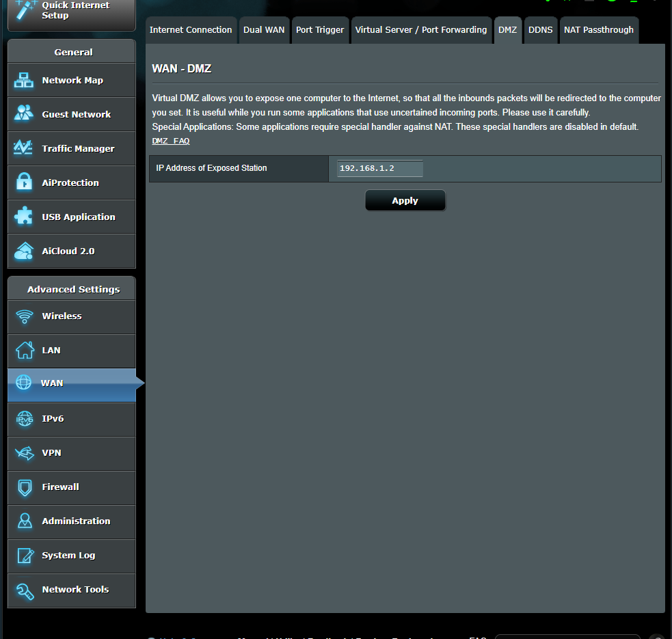Click the USB Application puzzle icon

click(24, 217)
